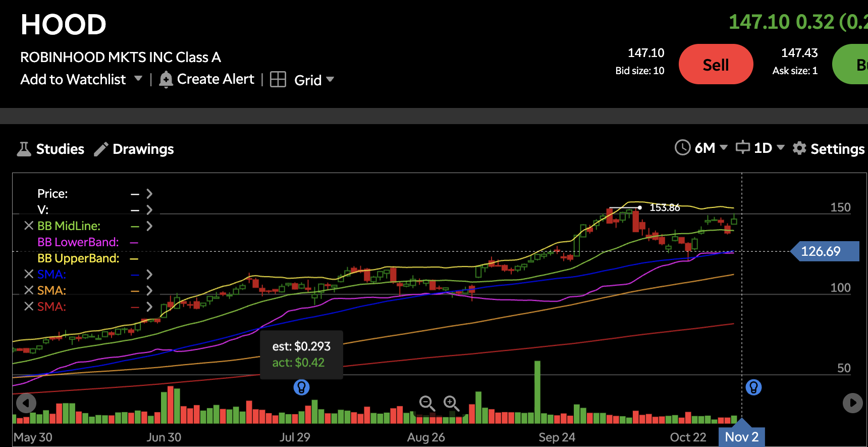868x447 pixels.
Task: Click the BB LowerBand legend label
Action: coord(78,242)
